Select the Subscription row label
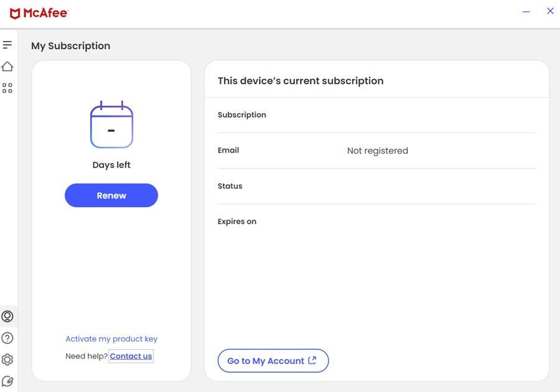The width and height of the screenshot is (560, 392). pyautogui.click(x=241, y=115)
